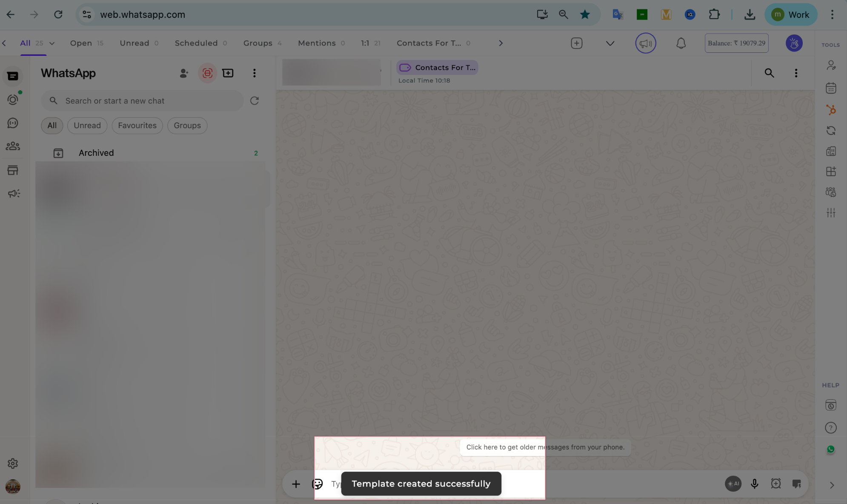Open the chevron dropdown beside the plus button
The width and height of the screenshot is (847, 504).
pyautogui.click(x=610, y=43)
